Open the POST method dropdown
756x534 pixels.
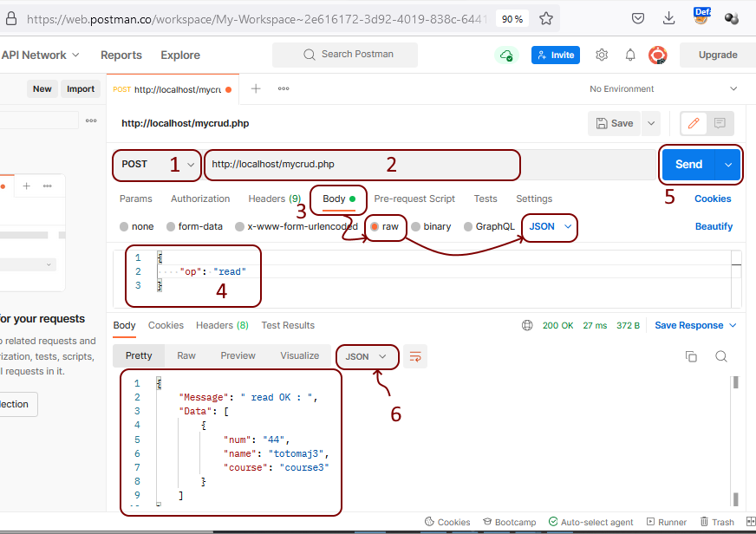[157, 165]
